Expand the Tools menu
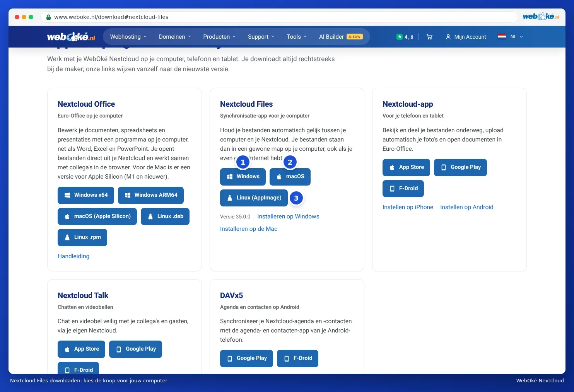Image resolution: width=574 pixels, height=392 pixels. [297, 37]
